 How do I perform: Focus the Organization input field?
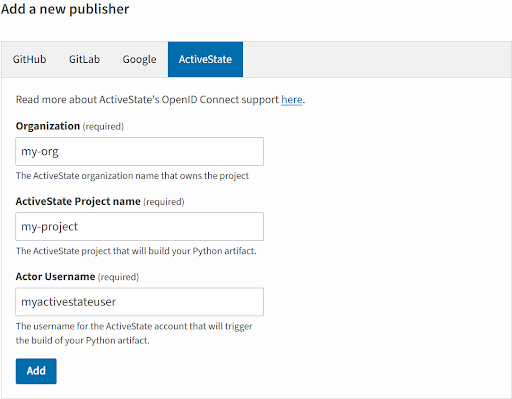(139, 151)
